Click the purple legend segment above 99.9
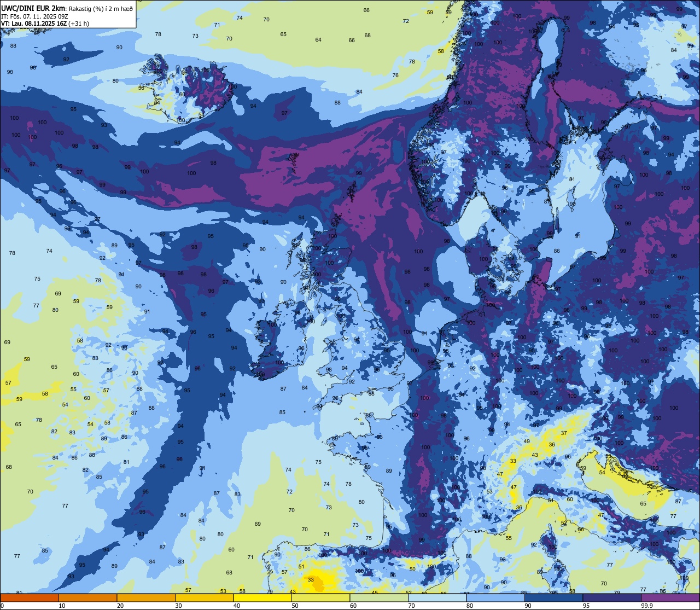 (670, 598)
